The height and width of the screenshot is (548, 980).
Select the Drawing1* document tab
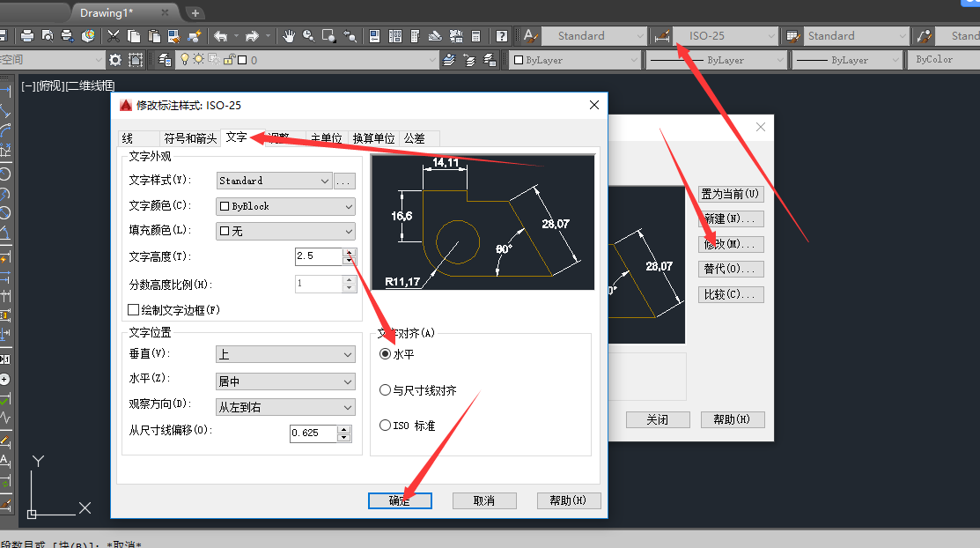tap(124, 12)
